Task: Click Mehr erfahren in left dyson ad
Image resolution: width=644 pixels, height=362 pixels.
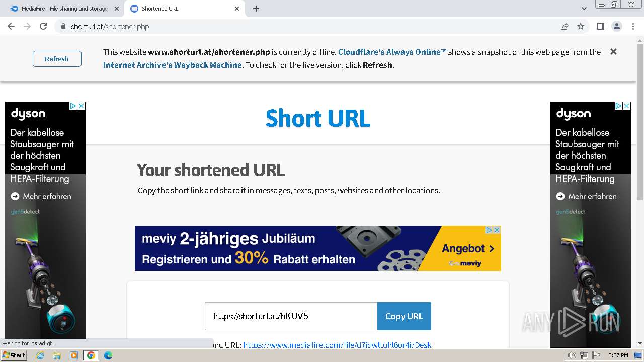Action: point(41,196)
